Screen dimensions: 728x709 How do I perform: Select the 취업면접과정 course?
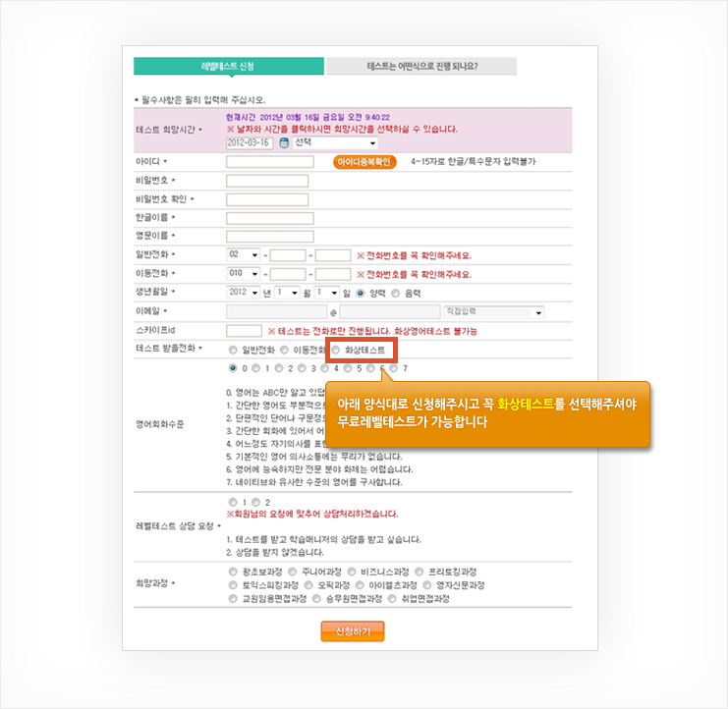point(392,599)
